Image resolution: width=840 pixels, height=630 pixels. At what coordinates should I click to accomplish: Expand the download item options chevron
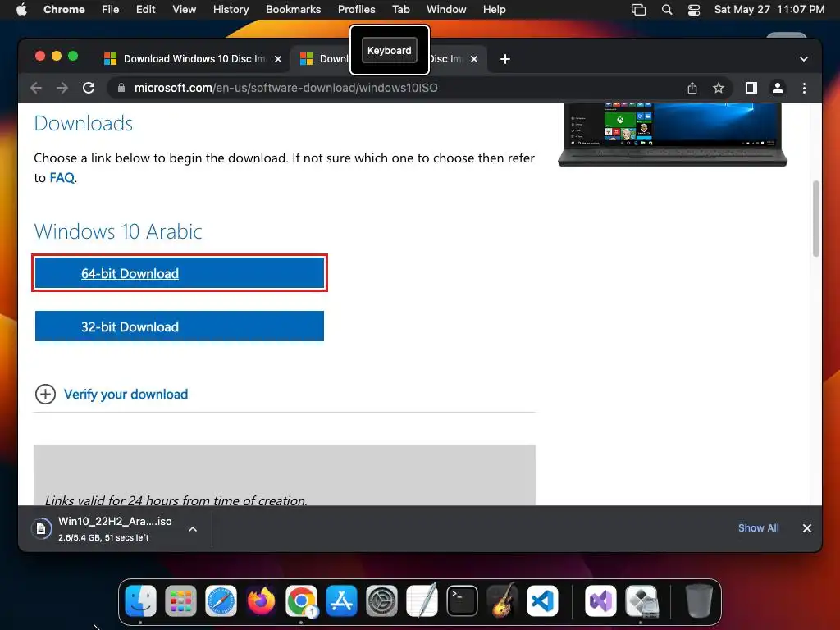point(193,529)
